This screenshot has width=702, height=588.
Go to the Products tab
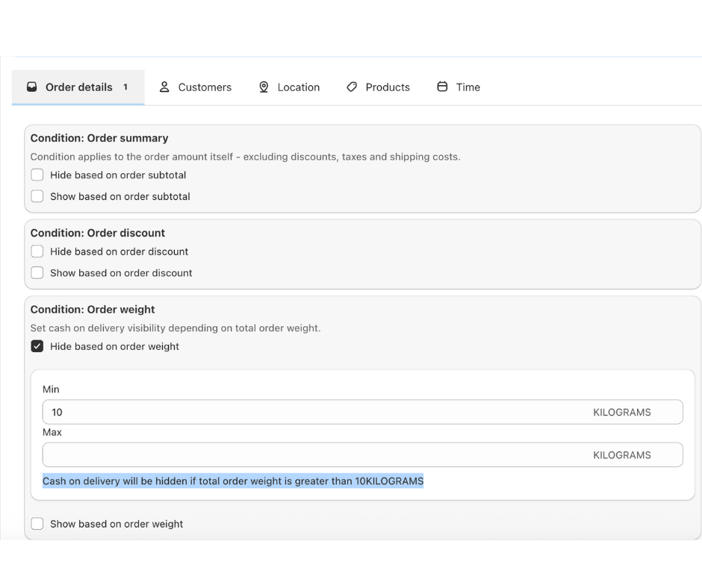point(387,87)
